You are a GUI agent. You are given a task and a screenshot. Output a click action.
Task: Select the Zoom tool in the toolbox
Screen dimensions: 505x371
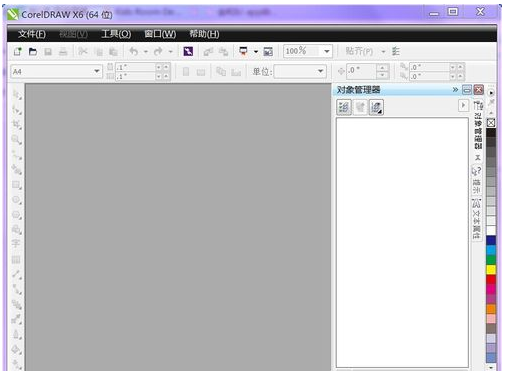17,139
